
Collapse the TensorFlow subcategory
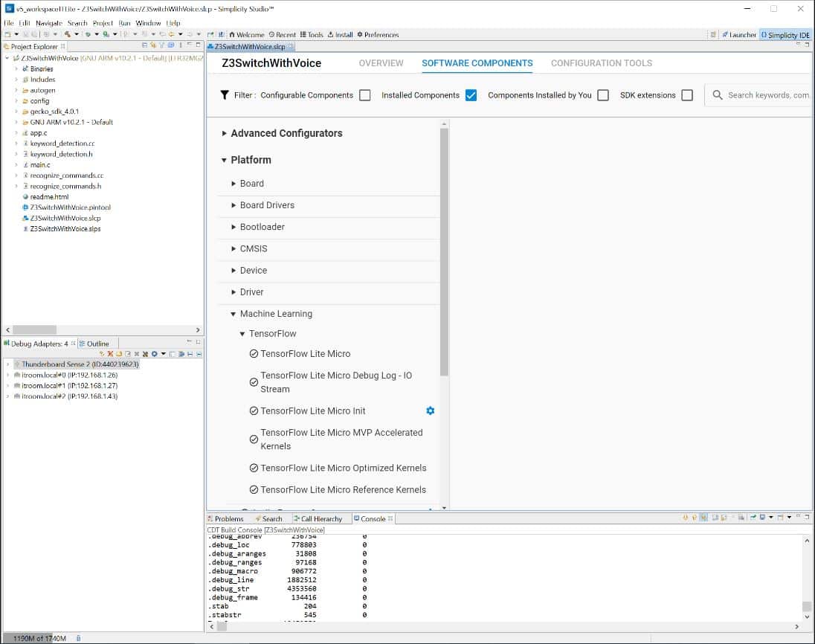click(x=242, y=334)
